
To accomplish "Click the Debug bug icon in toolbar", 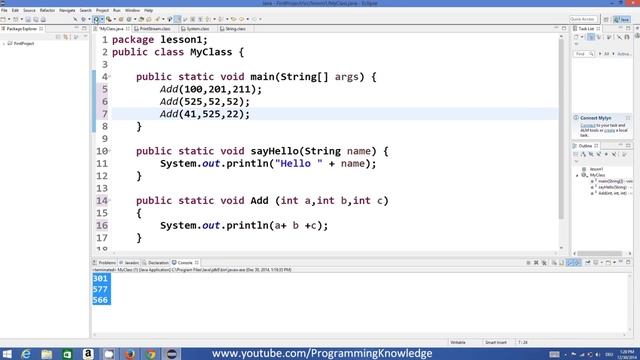I will [x=83, y=19].
